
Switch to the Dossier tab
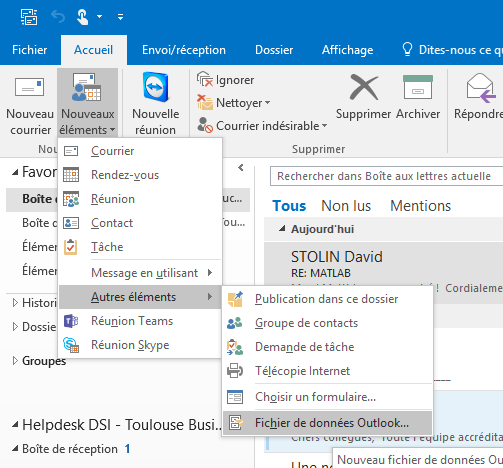274,50
